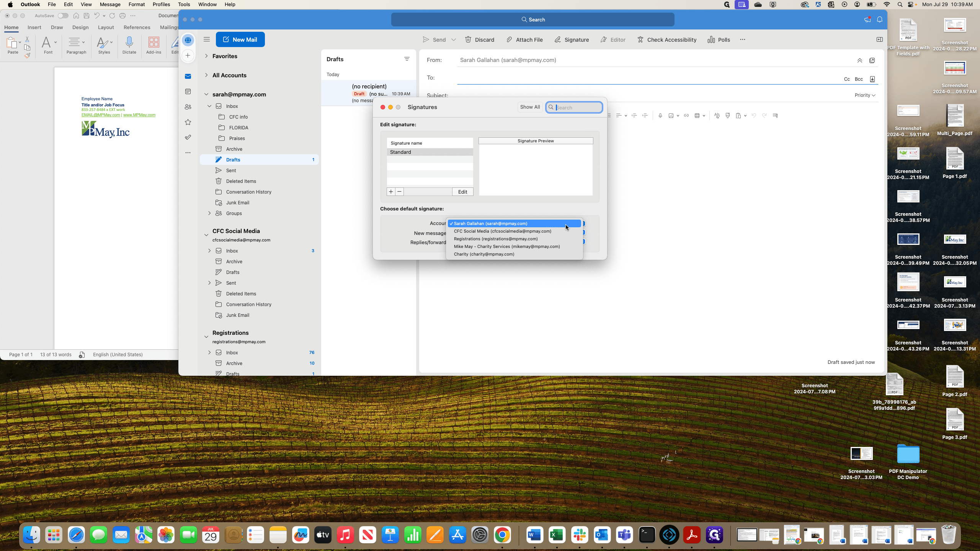Click the Edit signature button

(462, 192)
